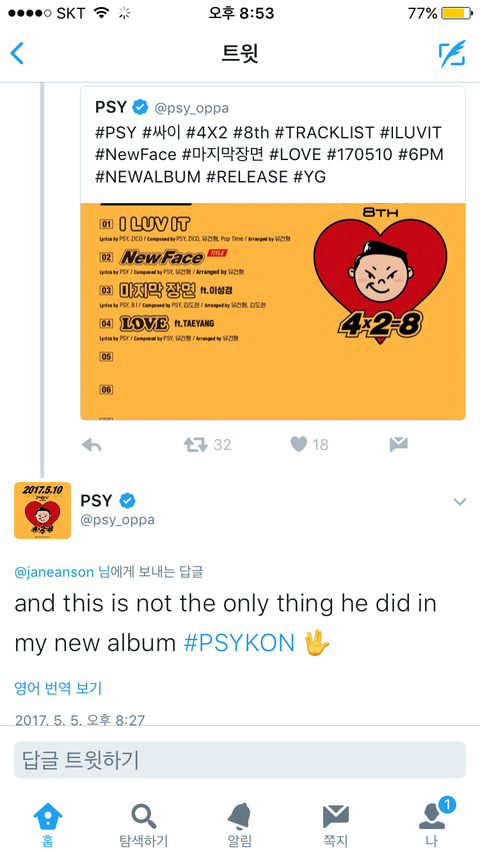Open the Explore search tab

point(144,825)
